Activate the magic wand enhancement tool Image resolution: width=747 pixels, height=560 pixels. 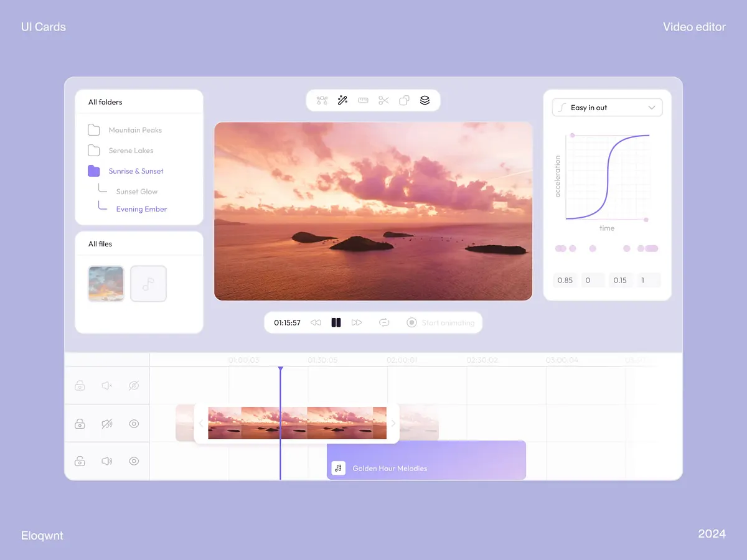point(342,100)
